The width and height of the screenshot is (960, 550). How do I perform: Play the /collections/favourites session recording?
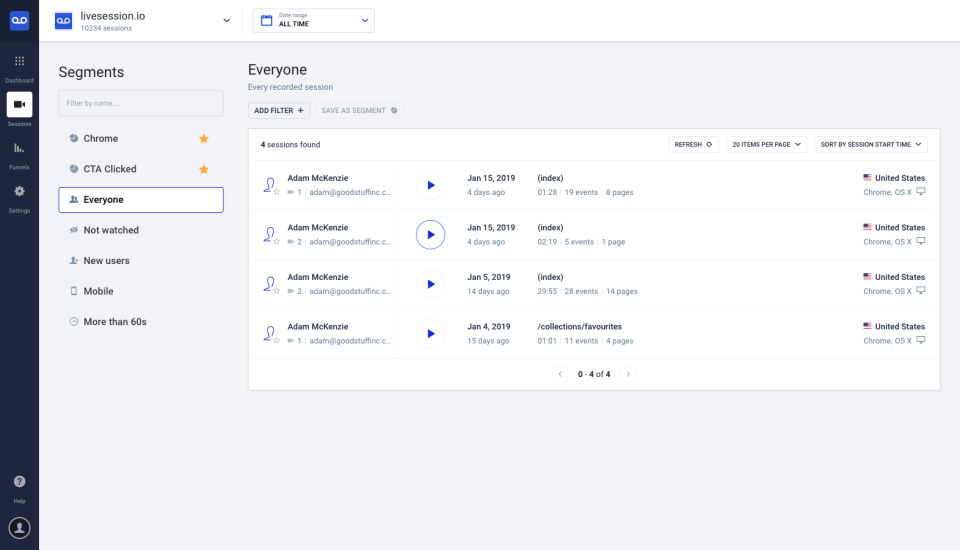[x=430, y=334]
